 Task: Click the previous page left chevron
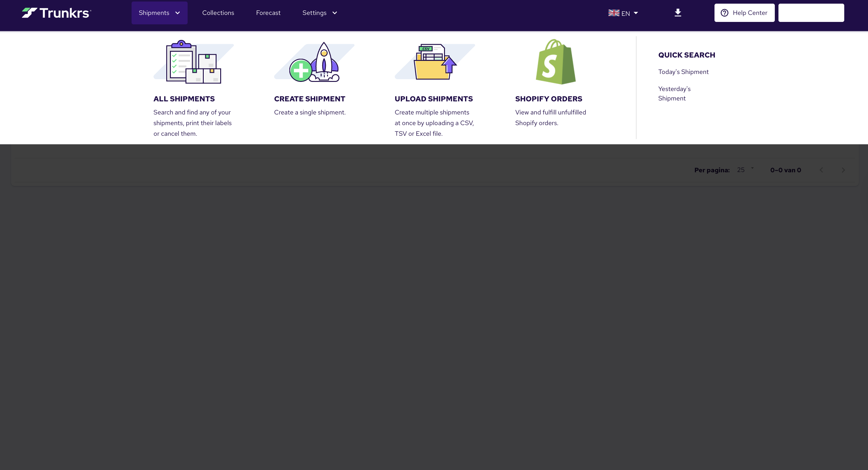click(x=821, y=170)
